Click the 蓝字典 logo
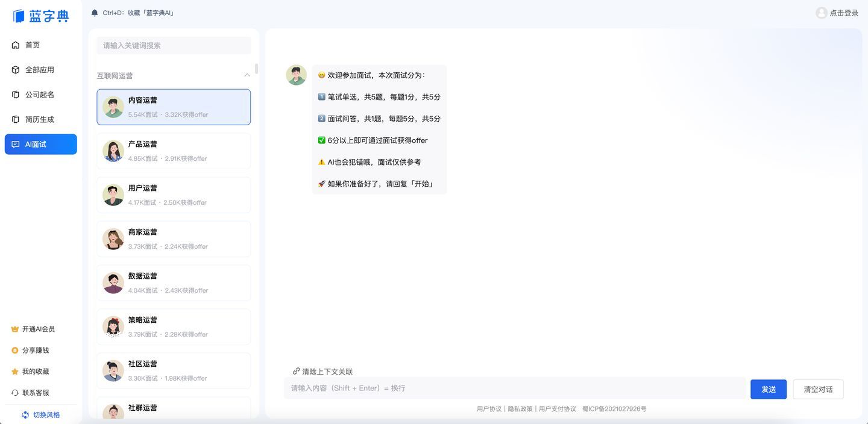868x424 pixels. click(x=41, y=16)
